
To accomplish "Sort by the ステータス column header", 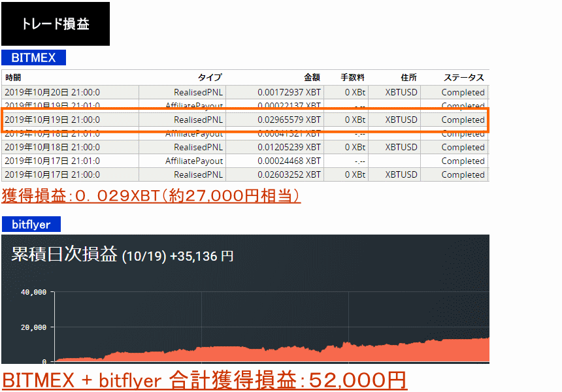I will pyautogui.click(x=464, y=78).
